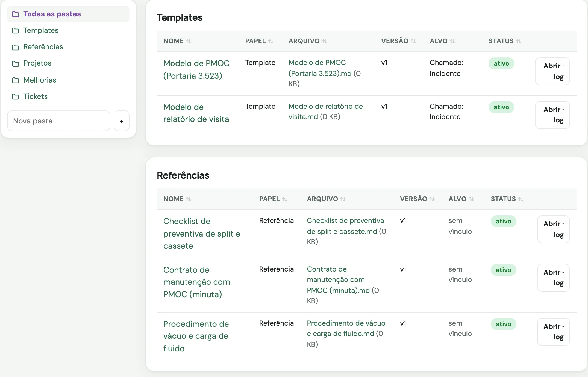Image resolution: width=588 pixels, height=377 pixels.
Task: Sort Templates table by Arquivo arrows icon
Action: (x=325, y=41)
